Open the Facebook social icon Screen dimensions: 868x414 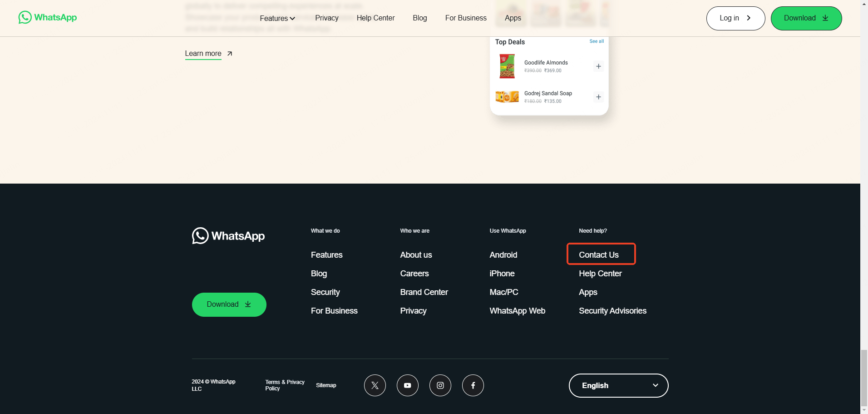tap(473, 385)
